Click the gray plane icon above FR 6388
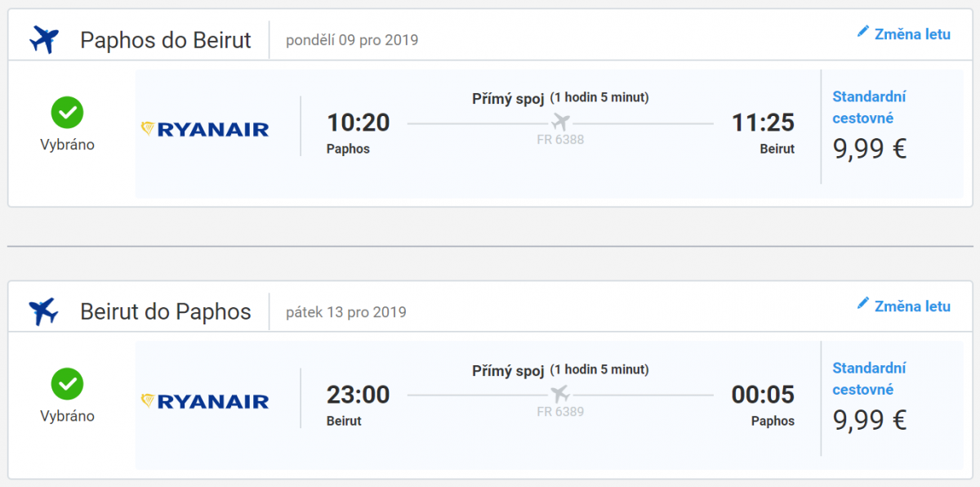980x487 pixels. coord(560,123)
